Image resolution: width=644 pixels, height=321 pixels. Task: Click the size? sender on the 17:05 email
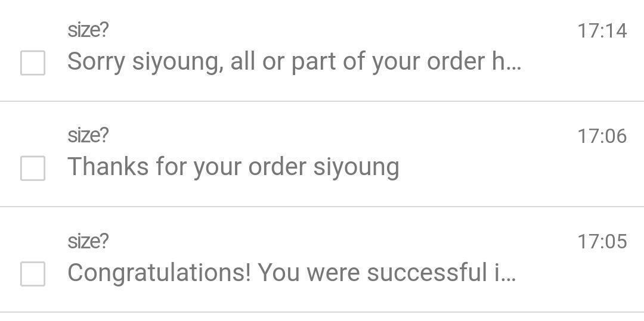[88, 241]
